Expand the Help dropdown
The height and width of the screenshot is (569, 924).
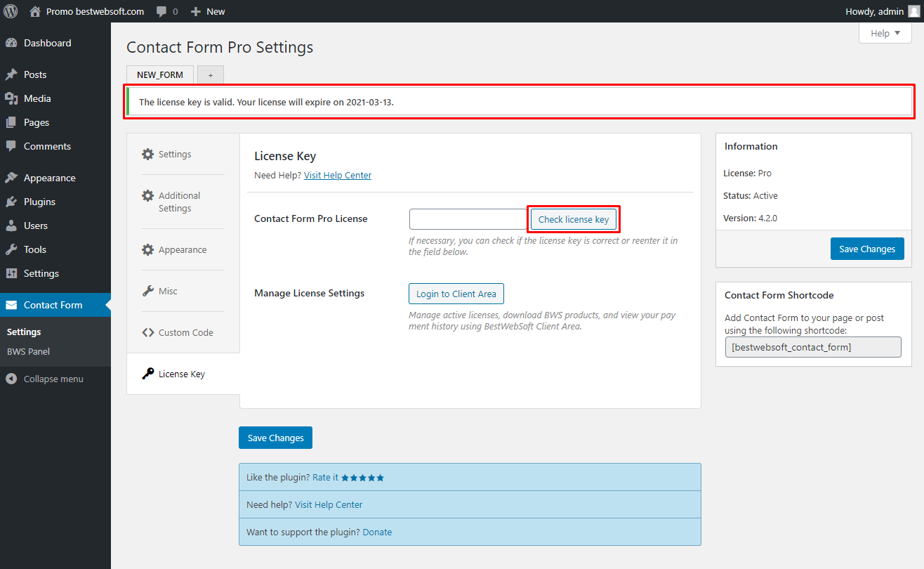[x=885, y=33]
